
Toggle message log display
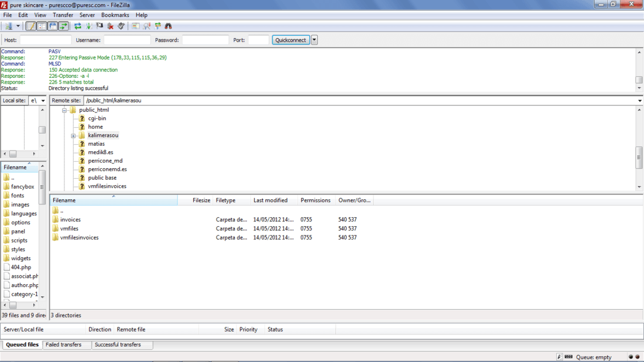coord(31,26)
